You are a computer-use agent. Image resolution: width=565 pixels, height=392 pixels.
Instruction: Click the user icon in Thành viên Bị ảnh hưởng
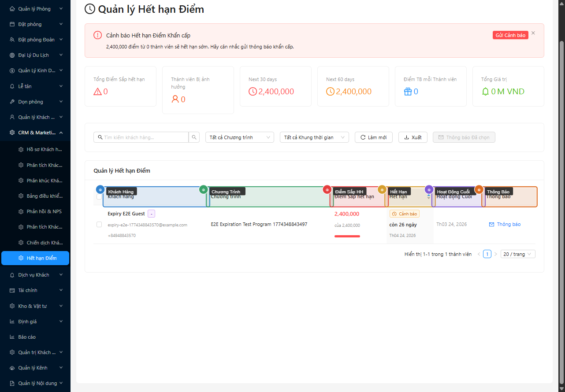[x=175, y=100]
